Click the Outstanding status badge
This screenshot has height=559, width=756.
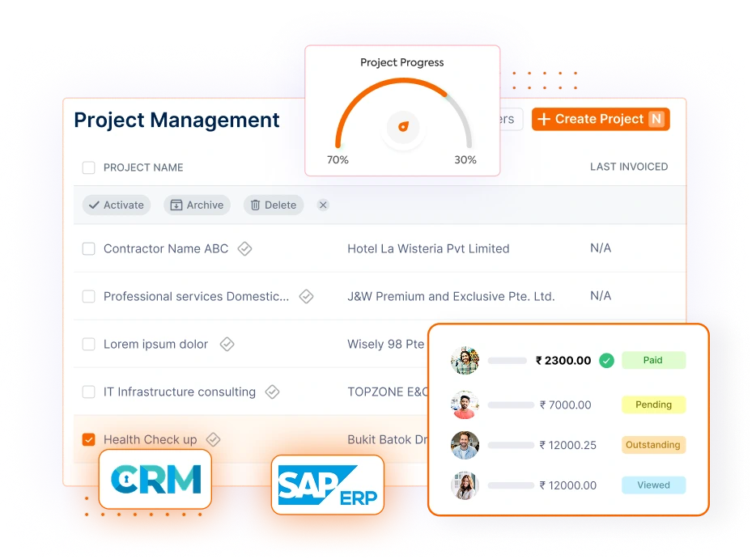point(653,445)
